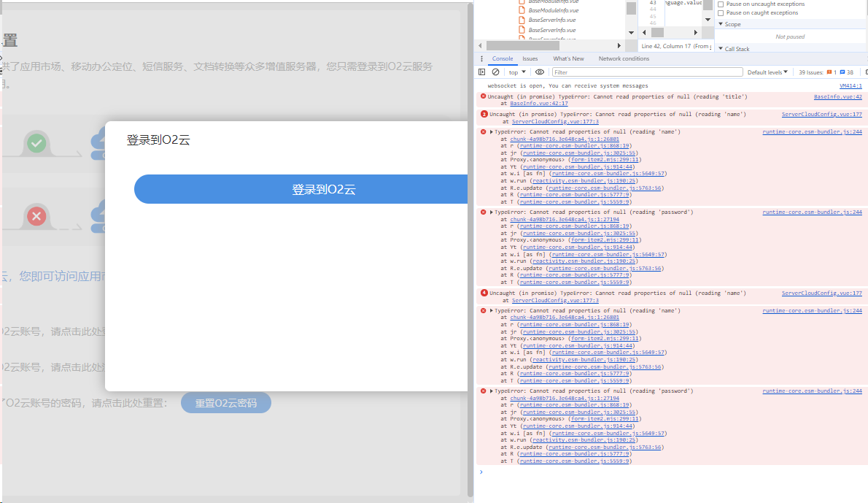Viewport: 868px width, 503px height.
Task: Click the 重置O2云密码 button
Action: tap(226, 403)
